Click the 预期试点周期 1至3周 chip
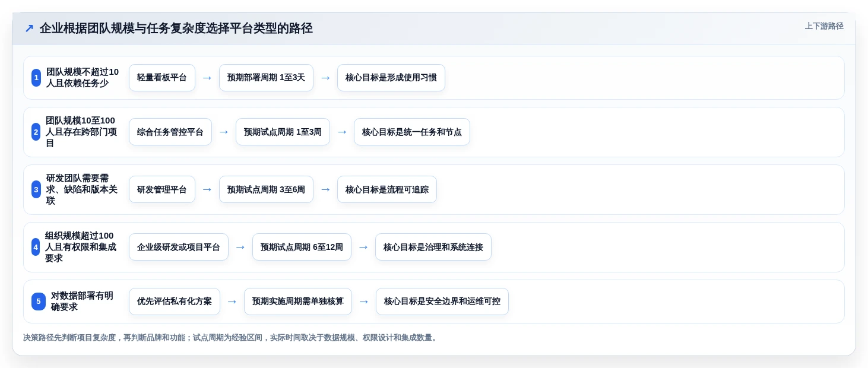Screen dimensions: 868x368 [283, 132]
